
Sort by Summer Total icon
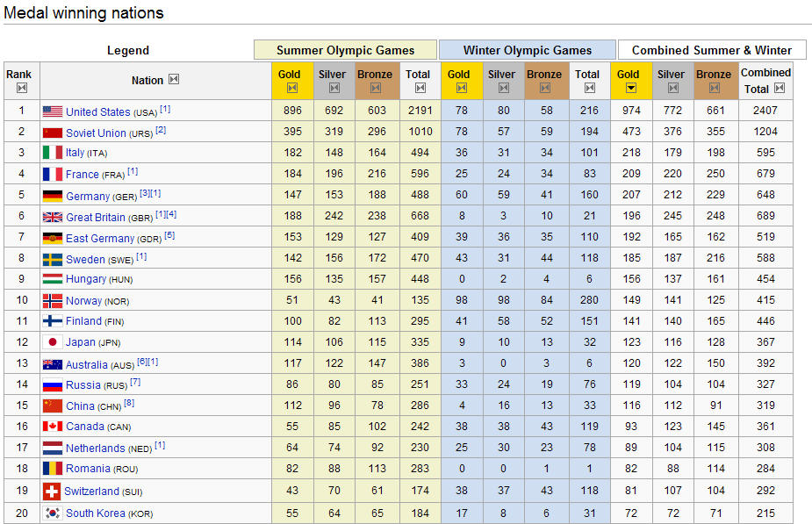pos(420,88)
